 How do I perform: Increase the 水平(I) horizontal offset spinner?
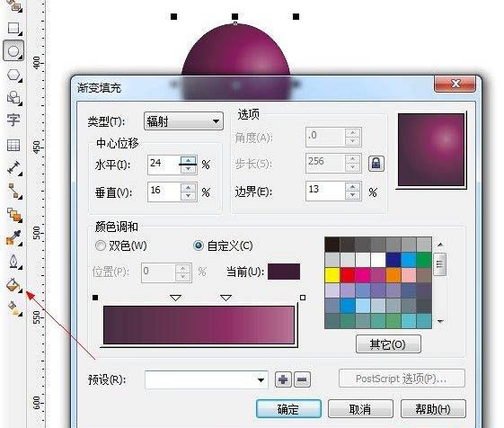click(188, 160)
